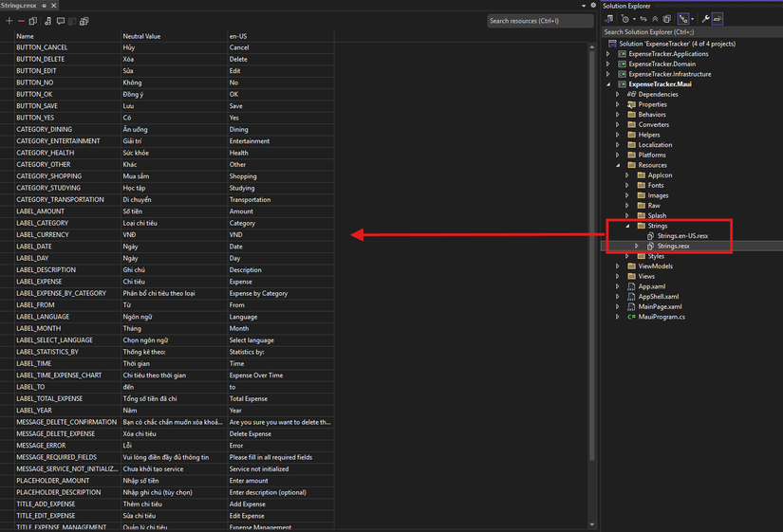Select the 'Ngôn ngữ' neutral value cell
Image resolution: width=783 pixels, height=532 pixels.
174,317
